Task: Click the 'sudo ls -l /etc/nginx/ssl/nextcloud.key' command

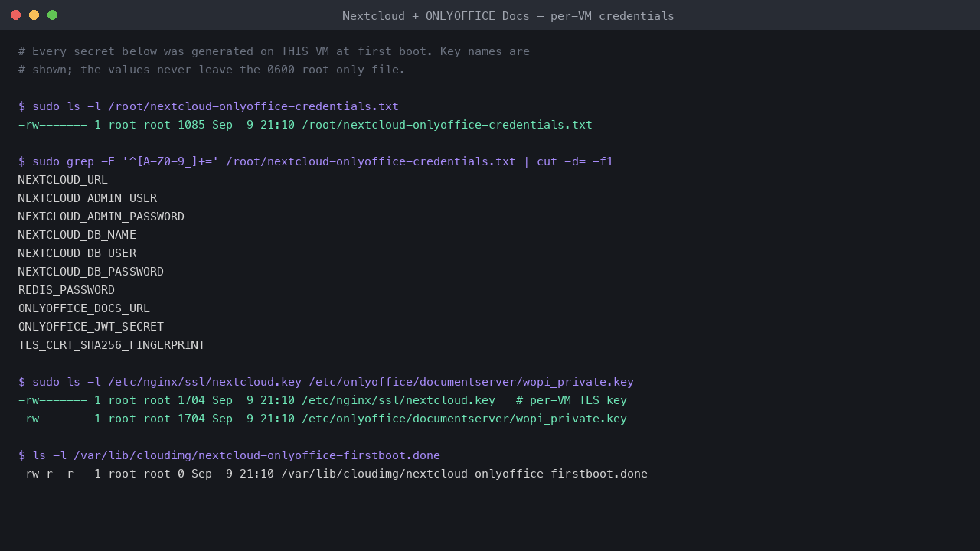Action: pos(326,382)
